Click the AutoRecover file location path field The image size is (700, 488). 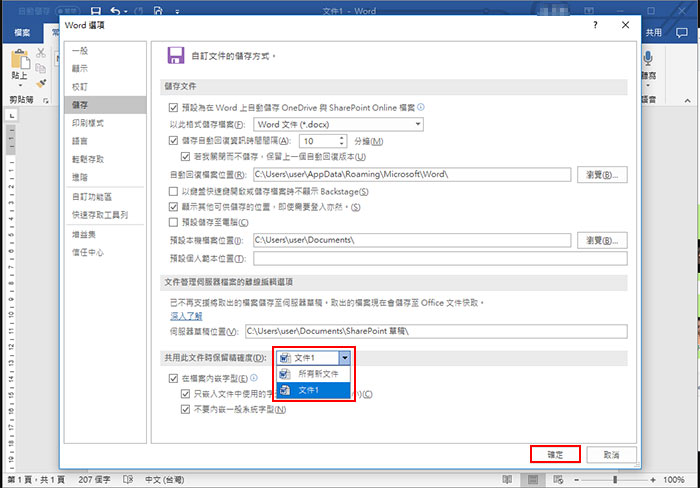click(412, 175)
